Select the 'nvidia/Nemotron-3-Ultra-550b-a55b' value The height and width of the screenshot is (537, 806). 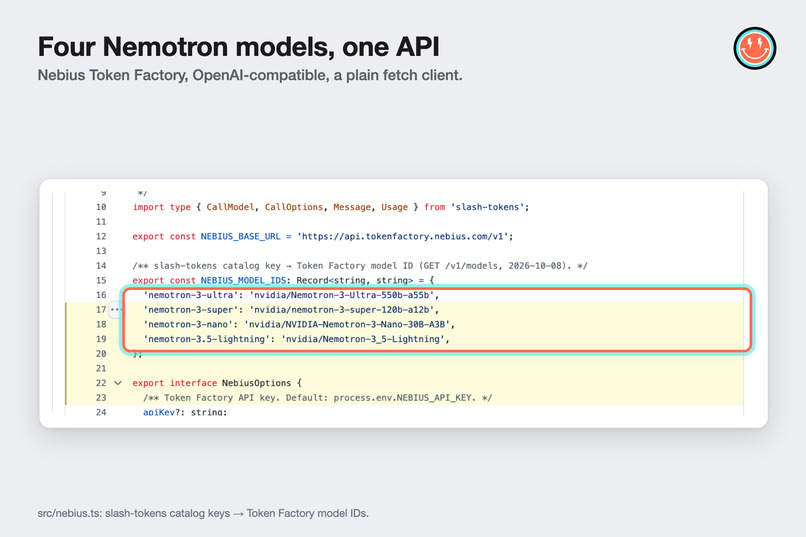point(341,295)
